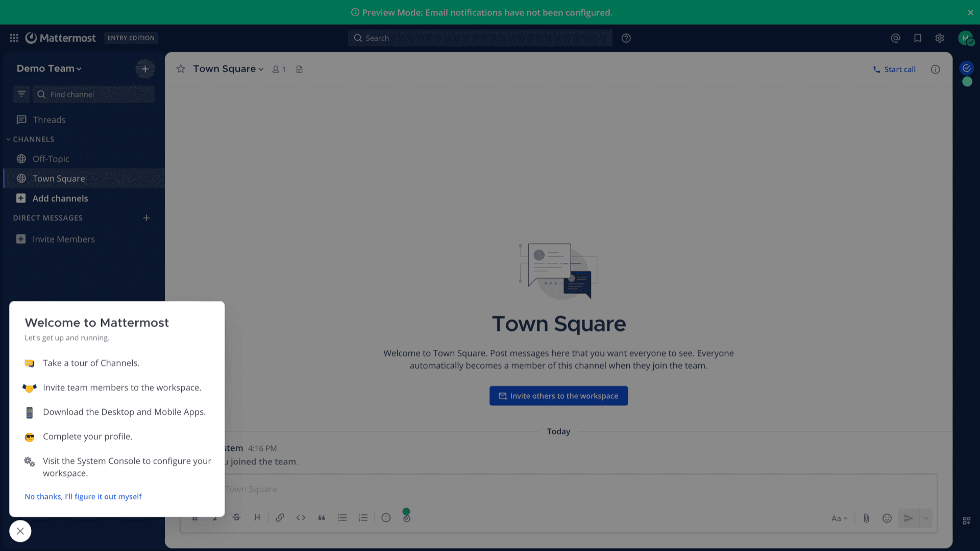
Task: Toggle formatting options with Aa
Action: pyautogui.click(x=839, y=518)
